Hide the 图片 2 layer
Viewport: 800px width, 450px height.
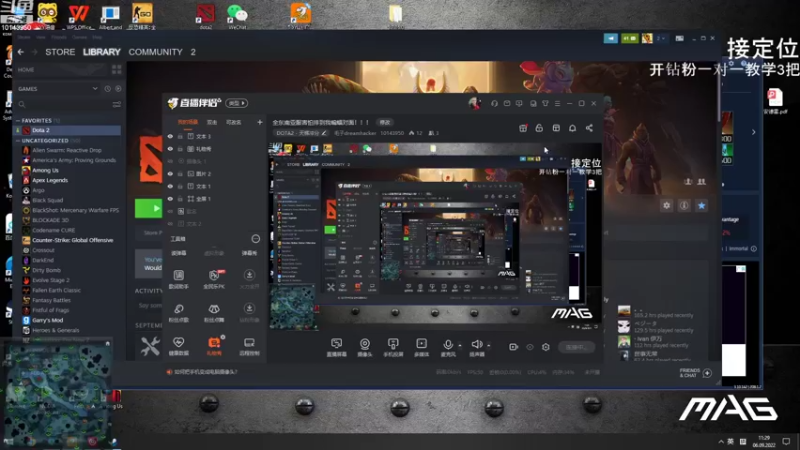point(170,174)
